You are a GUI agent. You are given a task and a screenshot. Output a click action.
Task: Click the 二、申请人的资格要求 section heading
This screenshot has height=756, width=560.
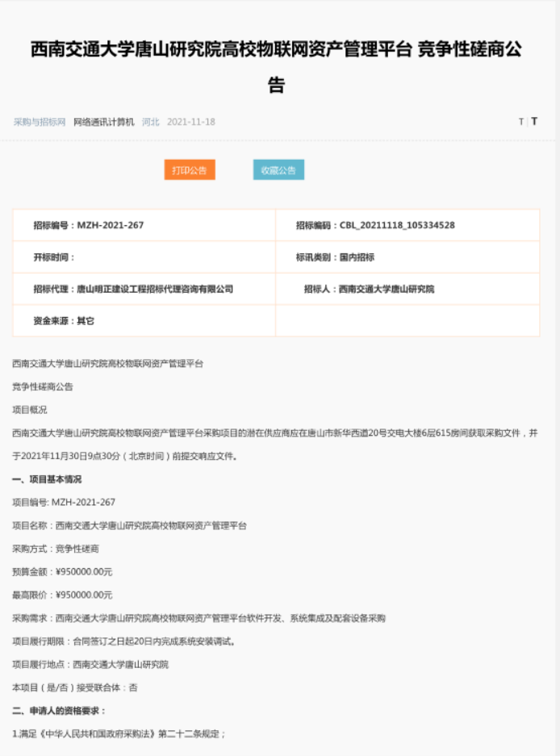59,711
